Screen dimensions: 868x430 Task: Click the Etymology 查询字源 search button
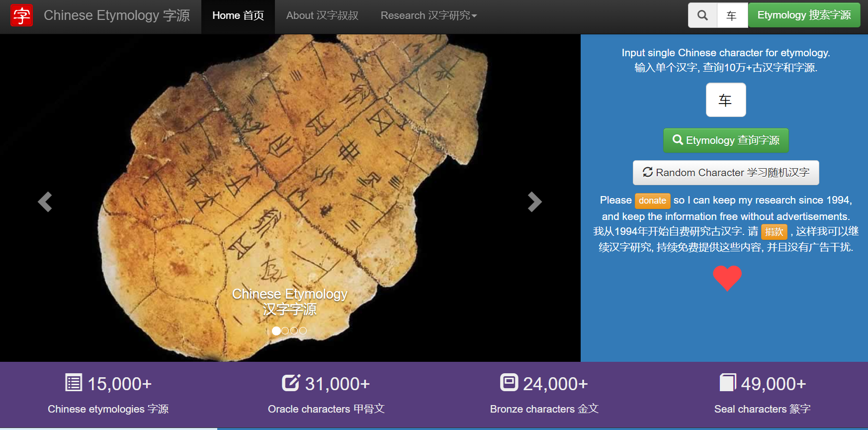(726, 140)
